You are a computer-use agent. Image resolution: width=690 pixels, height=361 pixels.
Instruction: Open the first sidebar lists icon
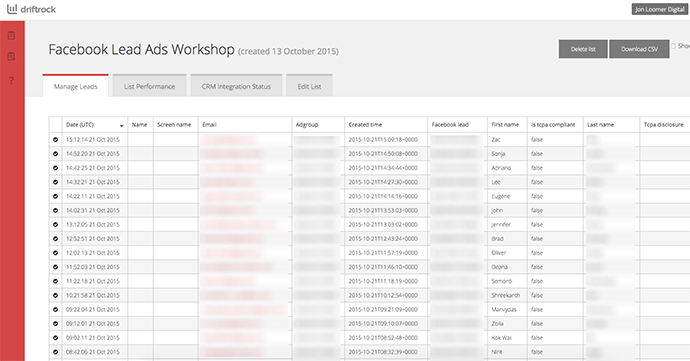tap(11, 36)
